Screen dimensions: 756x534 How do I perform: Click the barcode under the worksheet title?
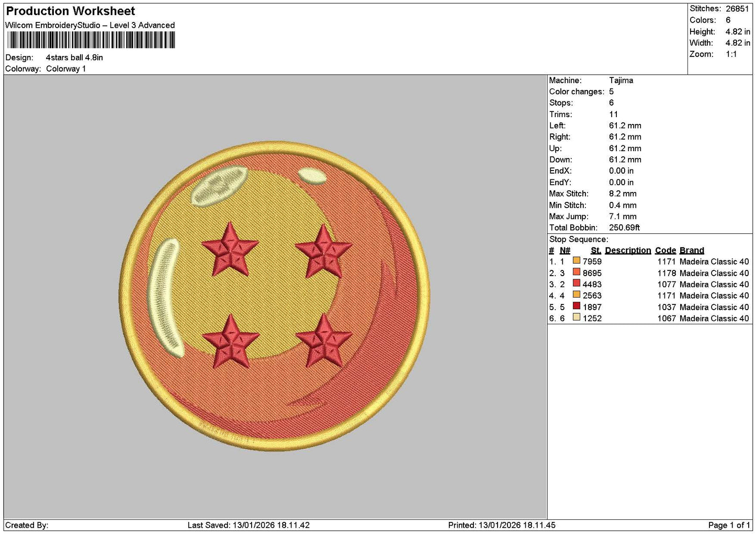pyautogui.click(x=91, y=40)
